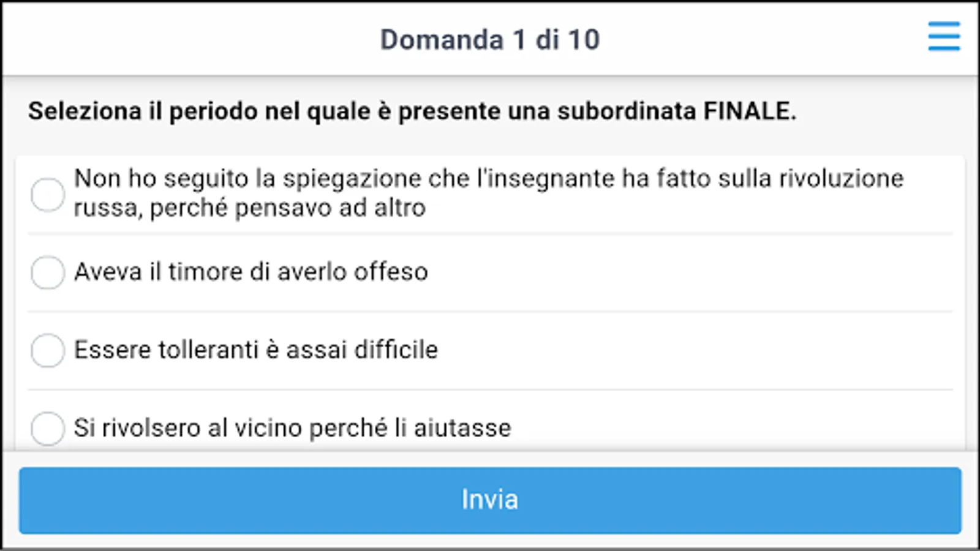Click the text 'Si rivolsero al vicino perché li aiutasse'
Viewport: 980px width, 551px height.
(x=292, y=428)
